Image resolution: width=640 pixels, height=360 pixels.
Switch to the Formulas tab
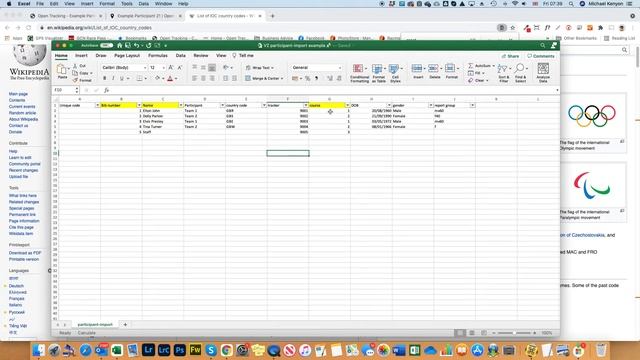pyautogui.click(x=158, y=56)
